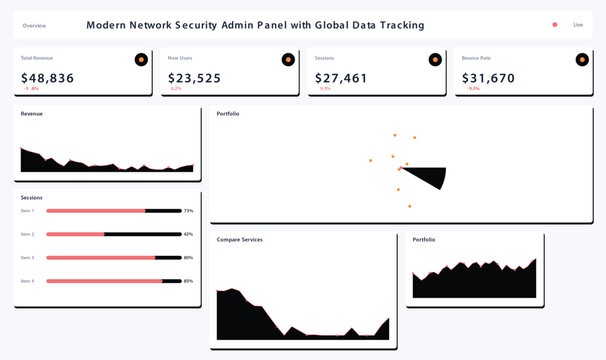Click the $31,670 Bounce Rate value
Screen dimensions: 606x360
click(x=488, y=78)
